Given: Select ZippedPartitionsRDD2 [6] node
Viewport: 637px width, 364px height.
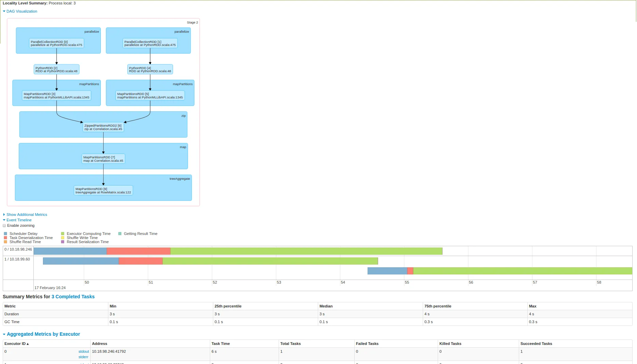Looking at the screenshot, I should click(103, 127).
